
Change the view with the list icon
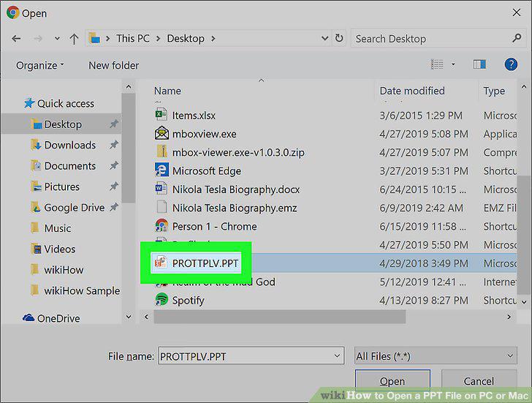[x=437, y=64]
